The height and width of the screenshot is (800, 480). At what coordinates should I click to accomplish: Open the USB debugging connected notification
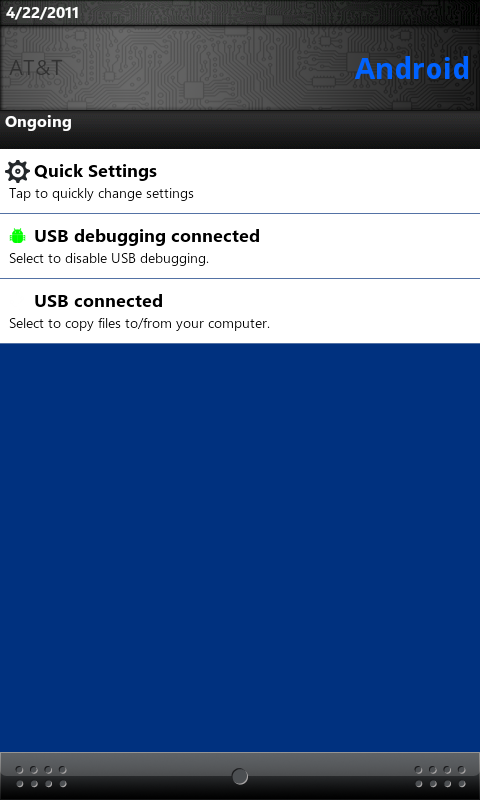click(240, 246)
